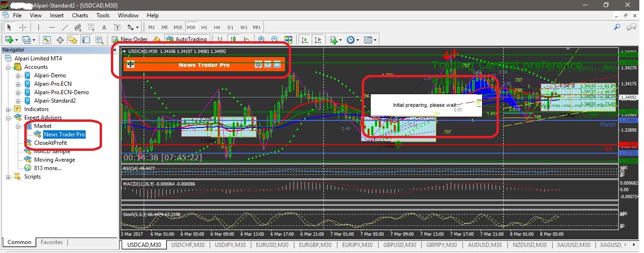Viewport: 644px width, 253px height.
Task: Switch to Favorites tab in Navigator
Action: [x=51, y=242]
